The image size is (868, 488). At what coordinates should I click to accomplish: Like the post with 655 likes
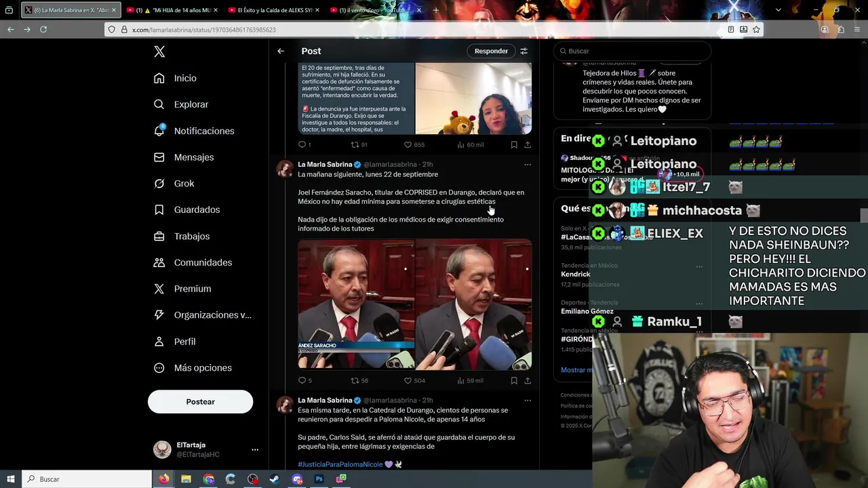414,144
